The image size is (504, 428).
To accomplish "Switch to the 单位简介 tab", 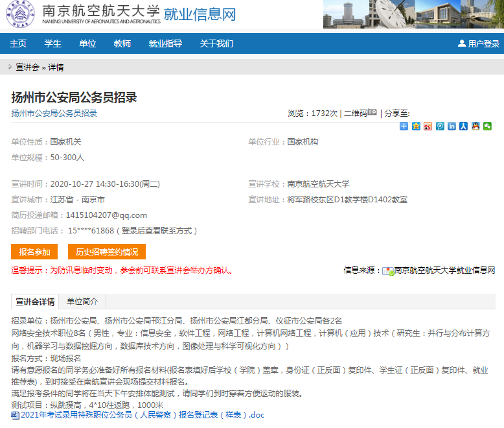I will point(82,301).
